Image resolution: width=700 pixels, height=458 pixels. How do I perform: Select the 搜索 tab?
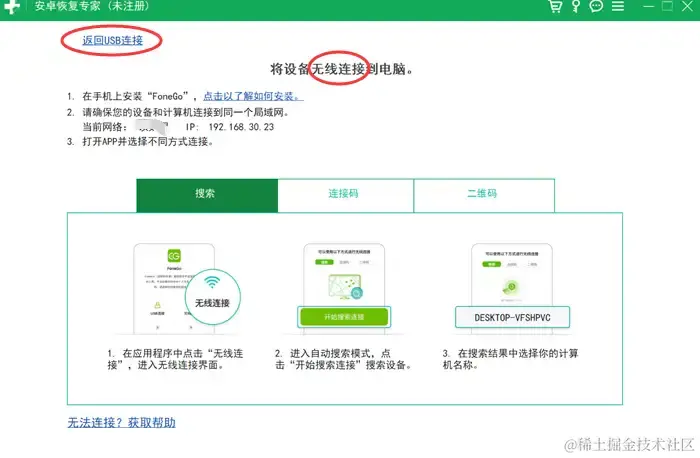point(207,195)
